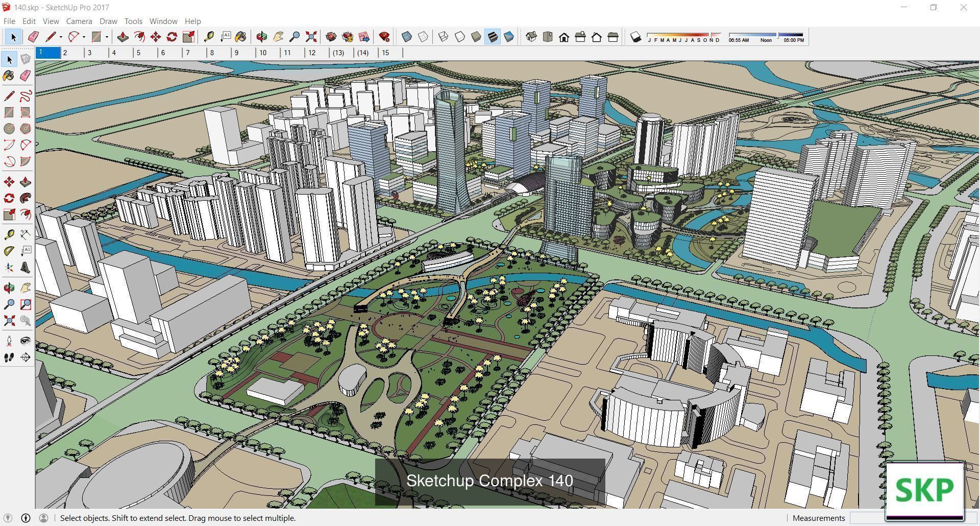The image size is (980, 526).
Task: Click the Previous view tool
Action: [x=26, y=321]
